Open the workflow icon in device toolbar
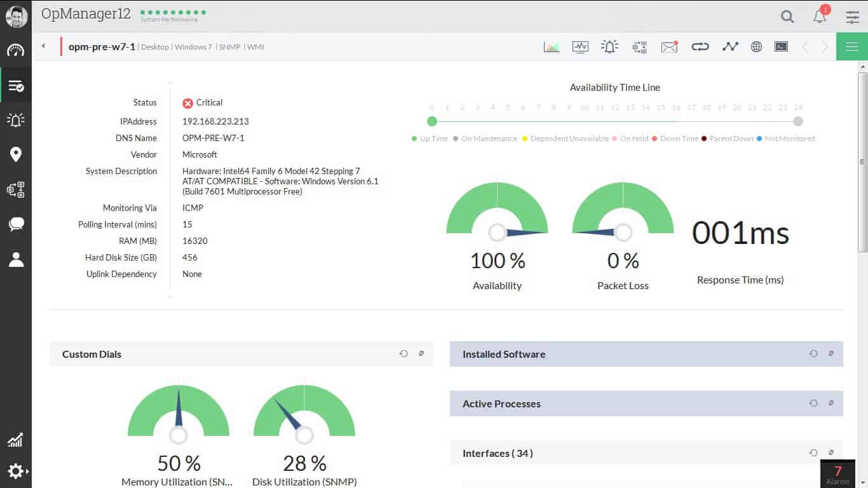Viewport: 868px width, 488px height. click(639, 46)
